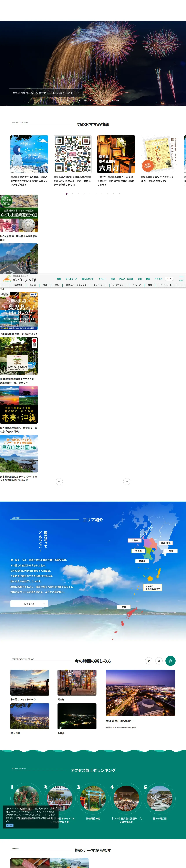Open the 鹿児島県庁展望ロビー large photo
The height and width of the screenshot is (868, 186).
(140, 693)
